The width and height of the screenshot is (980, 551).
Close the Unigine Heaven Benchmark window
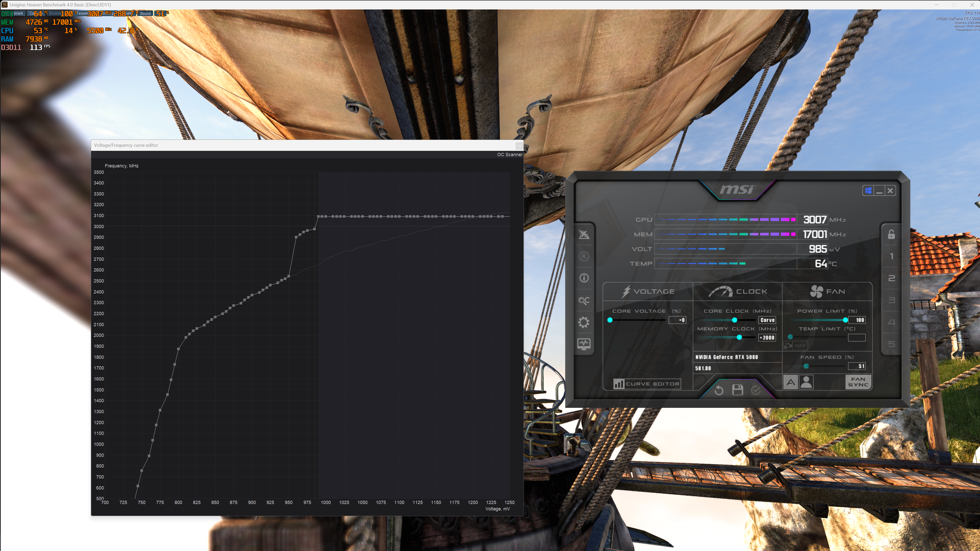point(972,5)
